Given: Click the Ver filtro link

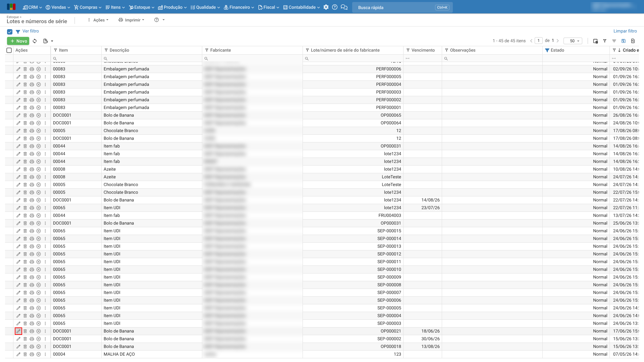Looking at the screenshot, I should click(31, 31).
